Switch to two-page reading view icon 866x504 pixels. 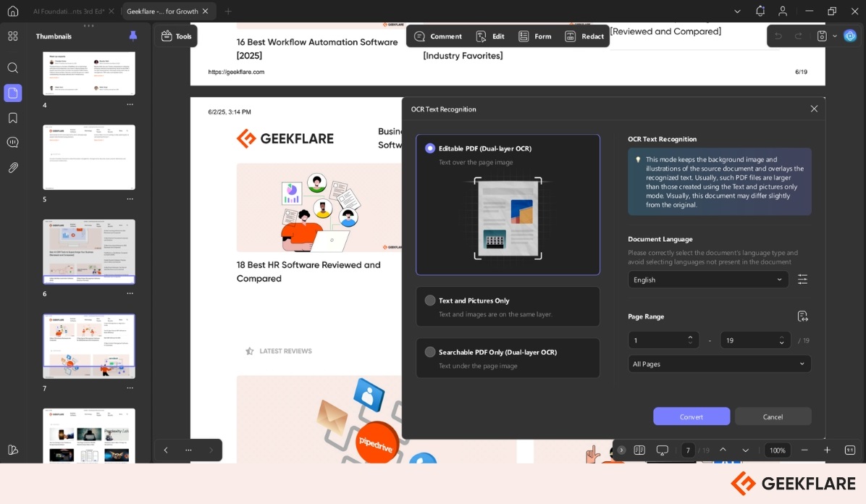coord(639,450)
